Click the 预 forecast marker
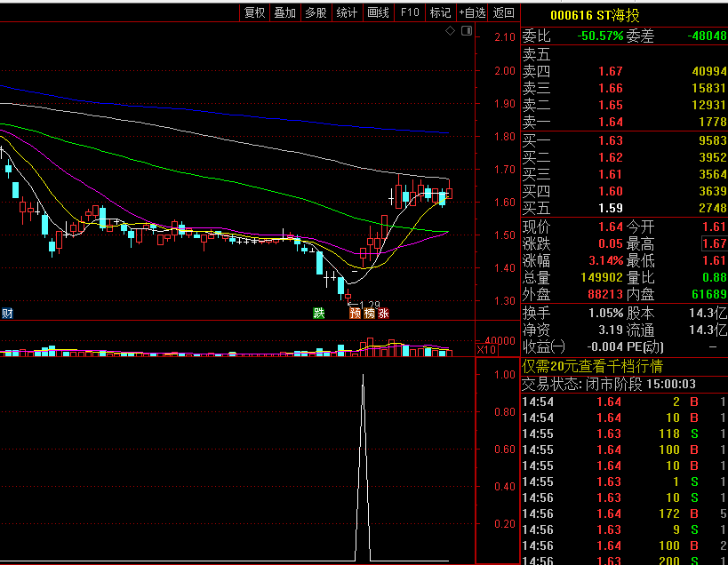This screenshot has height=565, width=728. click(x=356, y=313)
